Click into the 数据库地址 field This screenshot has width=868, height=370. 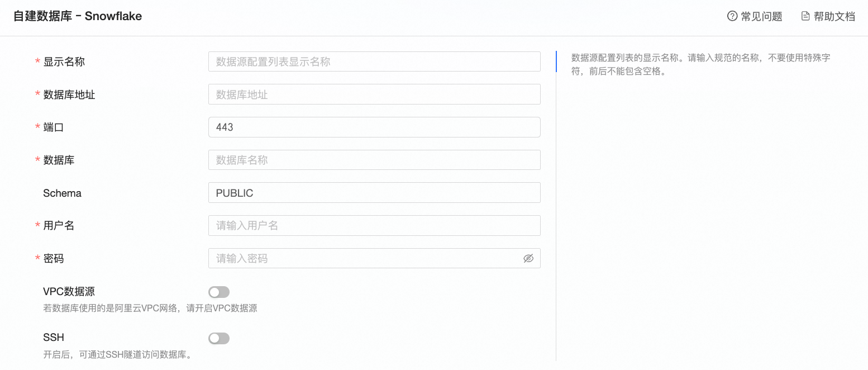coord(374,94)
